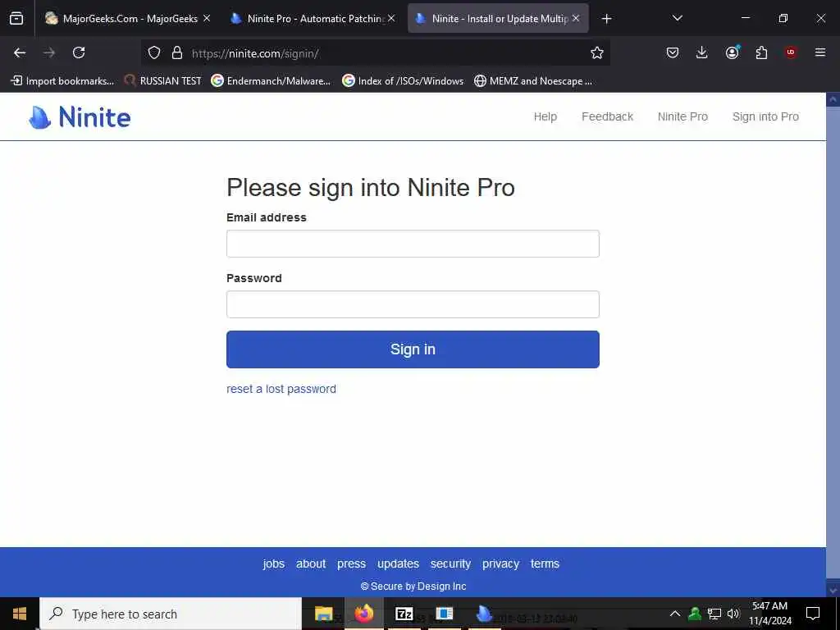
Task: Open the Firefox account icon
Action: (733, 52)
